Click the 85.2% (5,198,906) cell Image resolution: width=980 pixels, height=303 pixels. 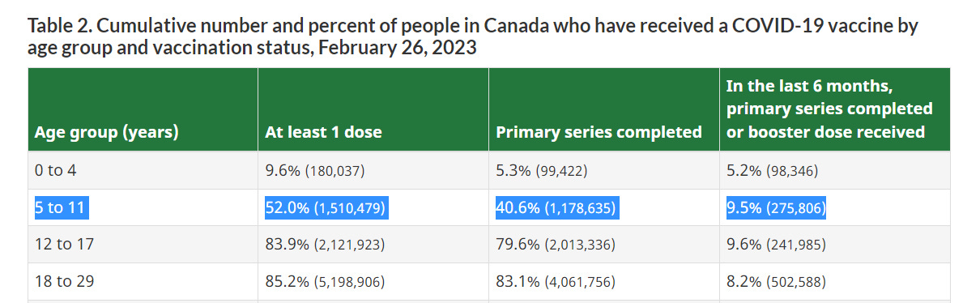click(x=325, y=282)
